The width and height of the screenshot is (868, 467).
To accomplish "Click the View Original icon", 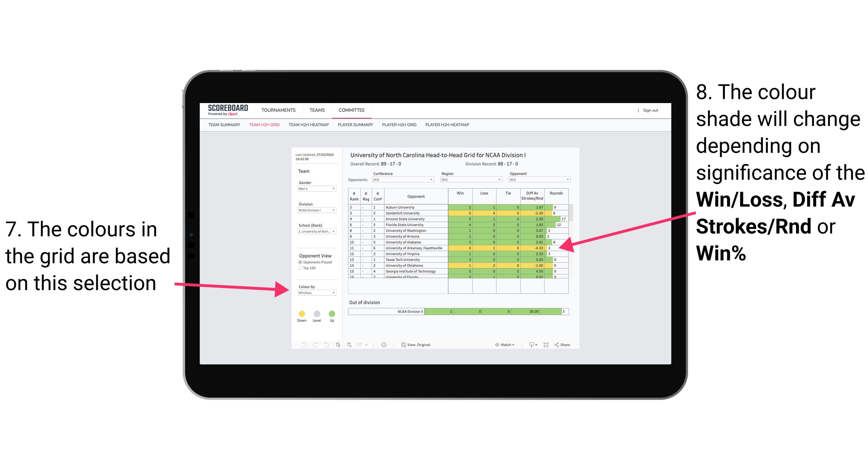I will point(402,345).
